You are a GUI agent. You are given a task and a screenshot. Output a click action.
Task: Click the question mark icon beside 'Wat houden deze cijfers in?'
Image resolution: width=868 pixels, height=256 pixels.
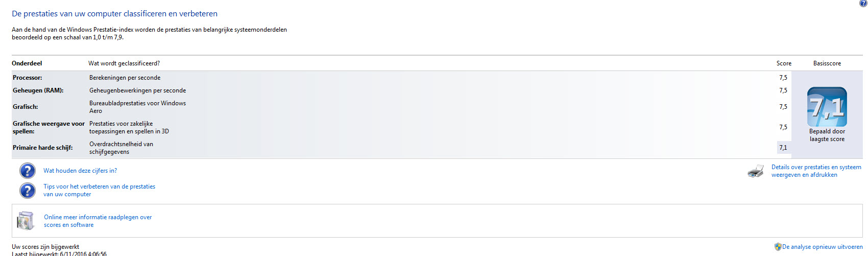pos(28,171)
